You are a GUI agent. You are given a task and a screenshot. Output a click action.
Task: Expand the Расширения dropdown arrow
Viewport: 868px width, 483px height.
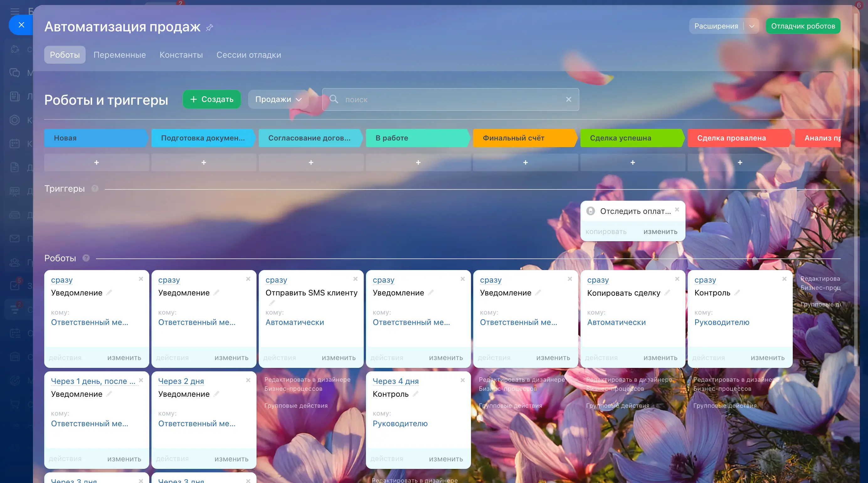pos(752,26)
